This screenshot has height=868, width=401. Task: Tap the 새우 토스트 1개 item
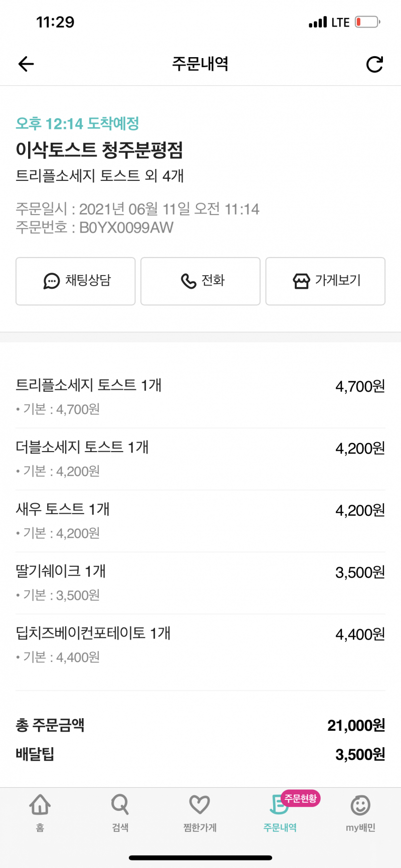[63, 509]
